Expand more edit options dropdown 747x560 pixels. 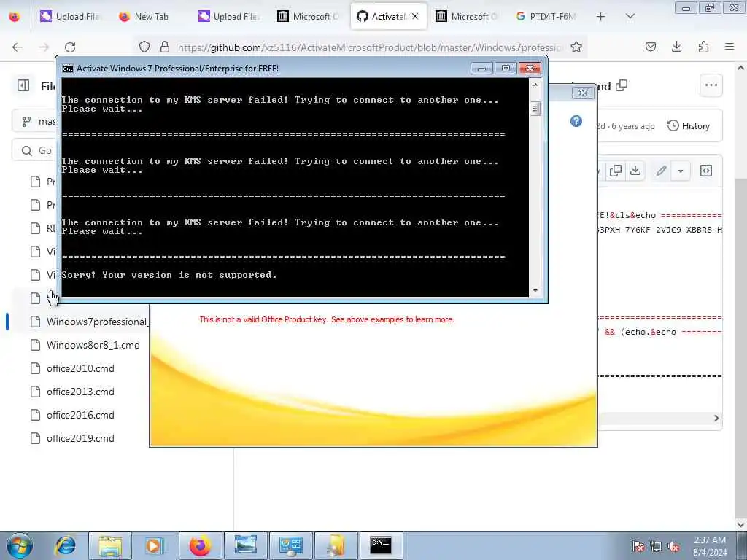click(x=681, y=171)
